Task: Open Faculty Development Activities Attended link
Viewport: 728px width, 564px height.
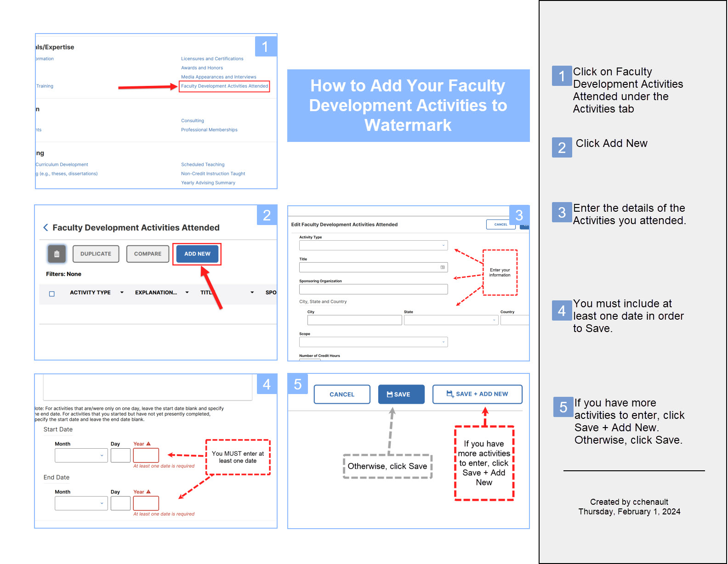Action: click(224, 86)
